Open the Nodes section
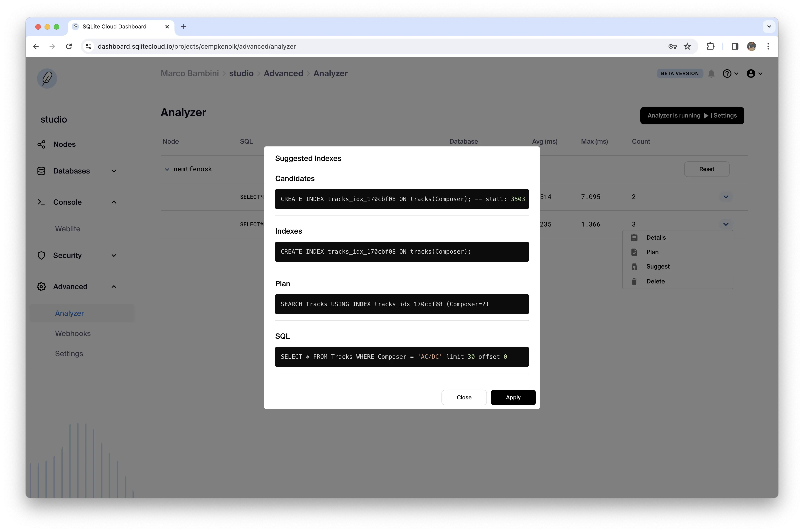The width and height of the screenshot is (804, 532). pyautogui.click(x=65, y=144)
